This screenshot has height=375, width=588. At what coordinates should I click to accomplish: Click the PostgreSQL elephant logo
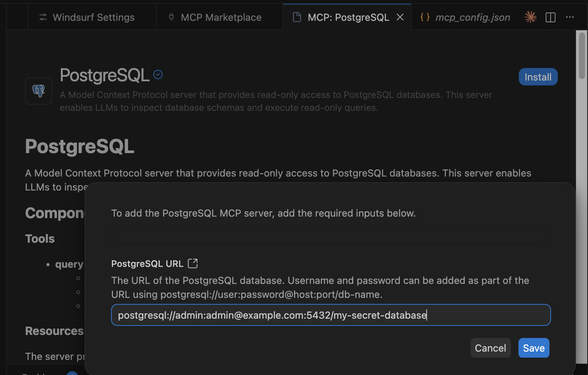pyautogui.click(x=39, y=91)
